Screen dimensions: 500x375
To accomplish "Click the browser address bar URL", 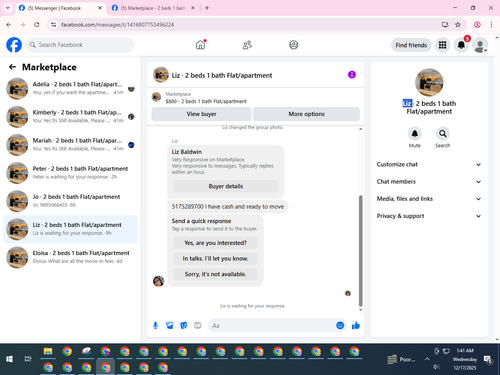I will click(x=117, y=25).
